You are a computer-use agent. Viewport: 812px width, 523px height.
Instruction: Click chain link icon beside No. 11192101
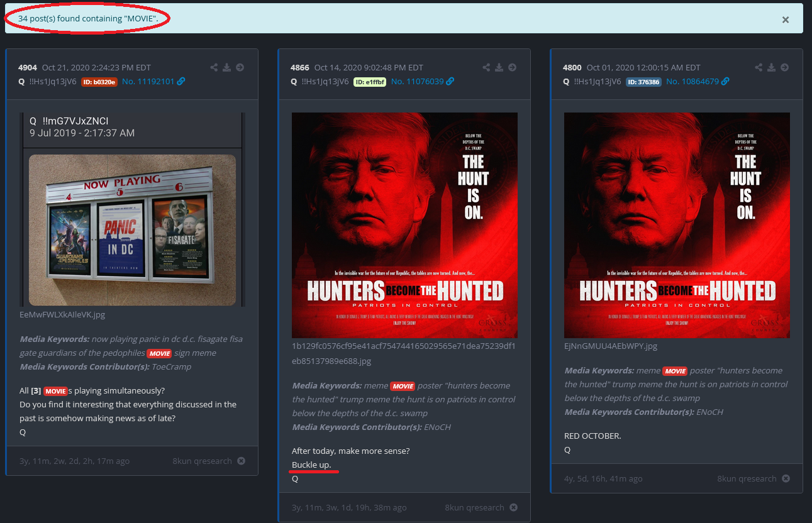(x=181, y=82)
